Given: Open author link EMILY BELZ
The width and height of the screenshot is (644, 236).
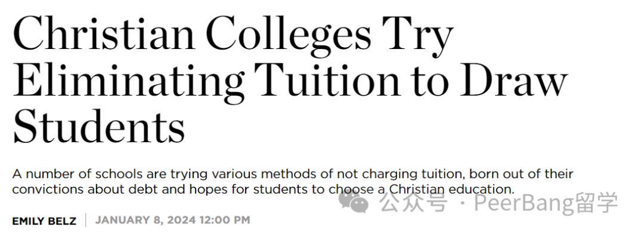Looking at the screenshot, I should pyautogui.click(x=44, y=221).
